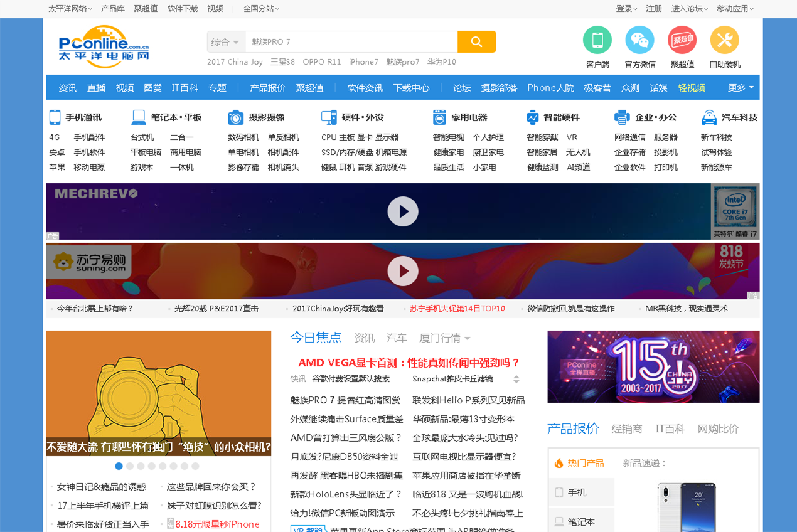The image size is (797, 532).
Task: Click the computer icon beside 硬件·外设
Action: coord(329,117)
